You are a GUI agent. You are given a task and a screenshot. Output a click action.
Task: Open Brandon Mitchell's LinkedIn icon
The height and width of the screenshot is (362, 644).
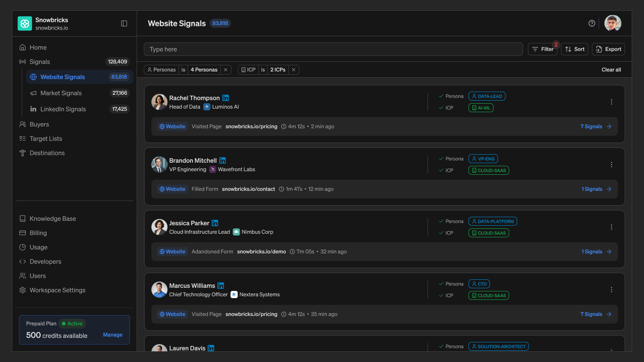pos(222,160)
